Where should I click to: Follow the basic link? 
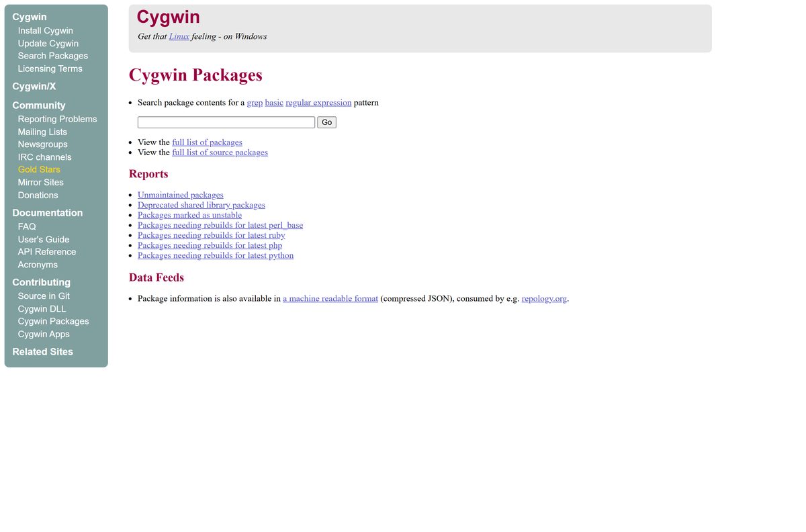click(274, 103)
